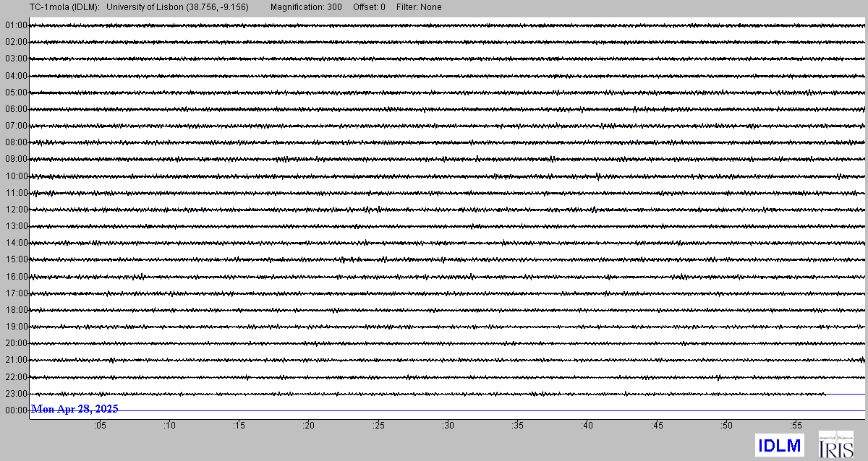Select the 00:00 hour label
Image resolution: width=868 pixels, height=461 pixels.
point(16,410)
